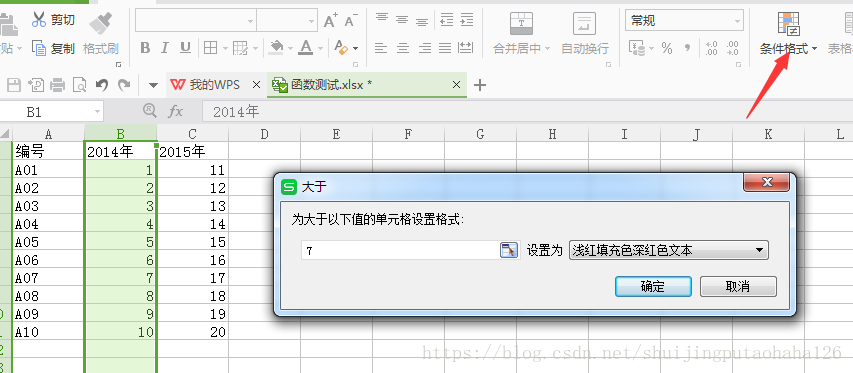Click the clear formatting eraser icon
The image size is (853, 373).
point(342,48)
